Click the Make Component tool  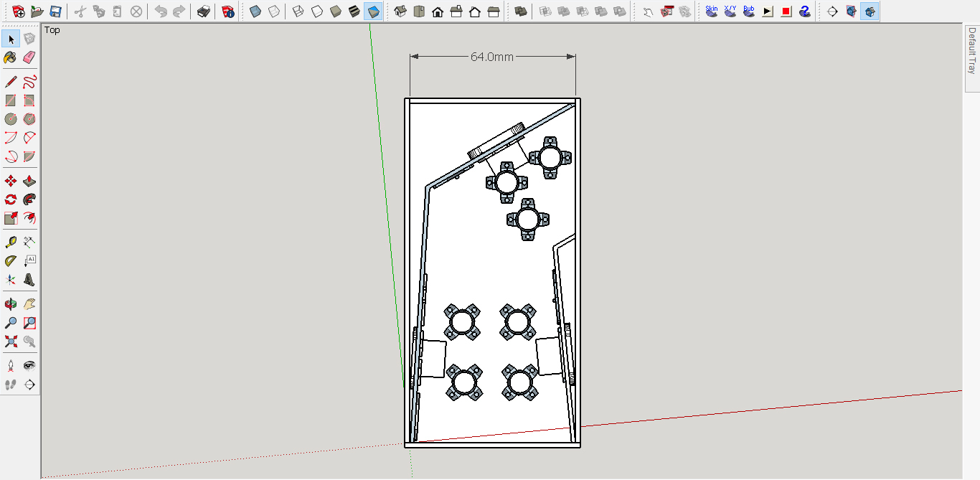(29, 39)
